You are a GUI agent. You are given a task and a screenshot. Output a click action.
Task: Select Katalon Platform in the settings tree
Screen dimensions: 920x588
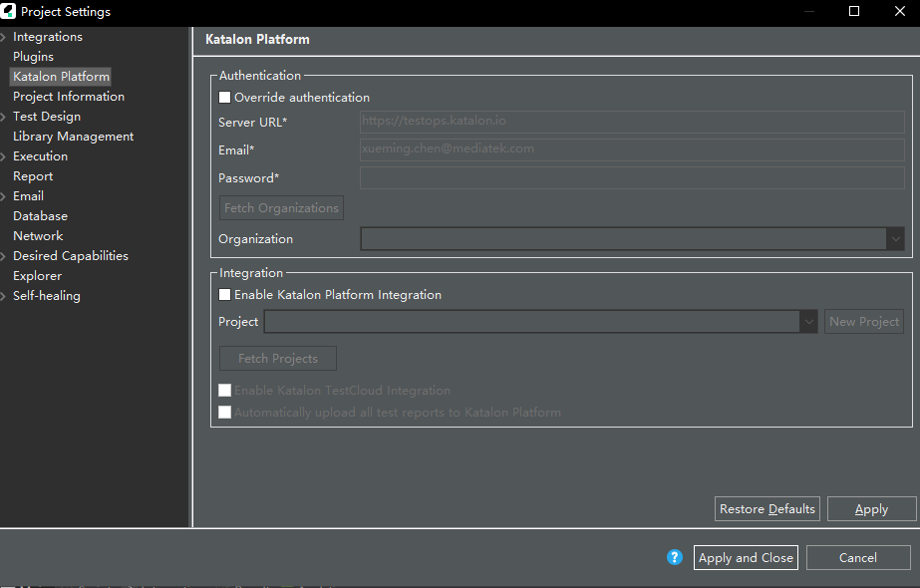coord(61,77)
